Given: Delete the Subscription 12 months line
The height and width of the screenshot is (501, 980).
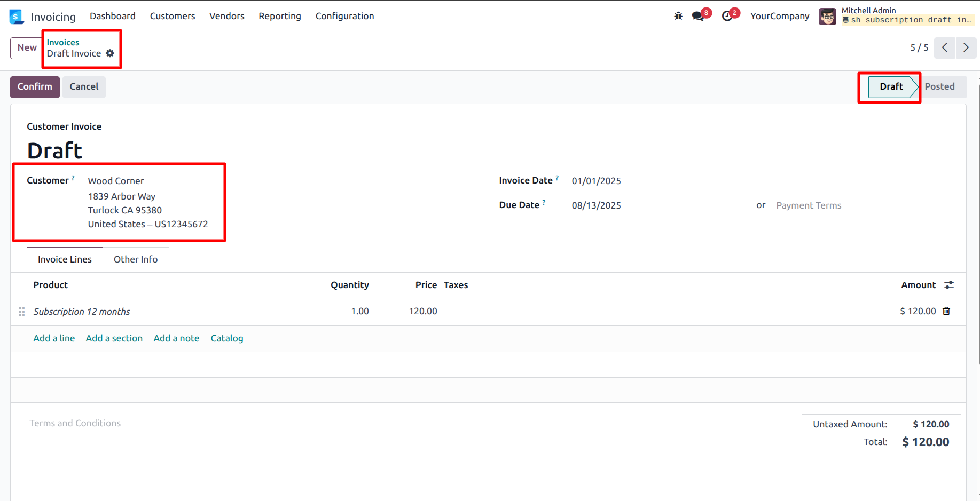Looking at the screenshot, I should pyautogui.click(x=946, y=311).
